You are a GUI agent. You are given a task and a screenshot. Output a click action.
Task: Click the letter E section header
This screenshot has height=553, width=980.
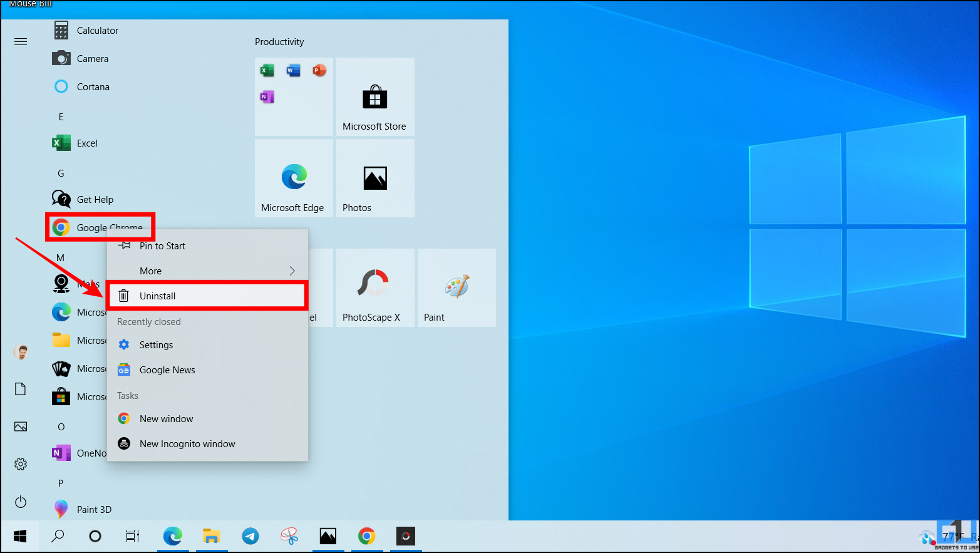(x=61, y=116)
